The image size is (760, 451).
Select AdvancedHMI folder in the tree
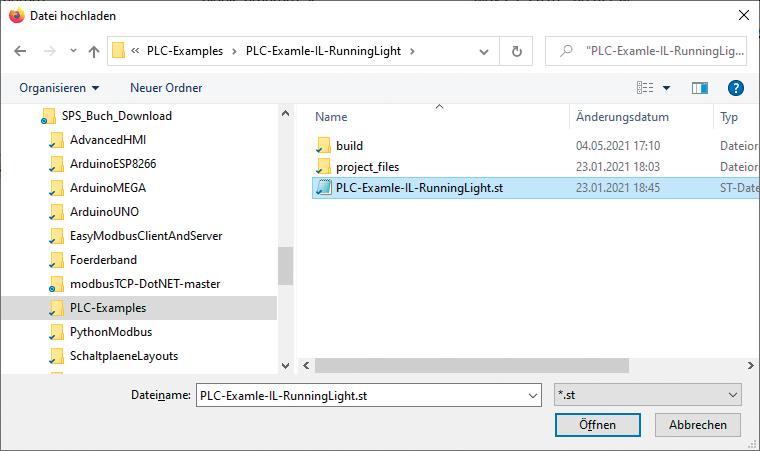(108, 140)
